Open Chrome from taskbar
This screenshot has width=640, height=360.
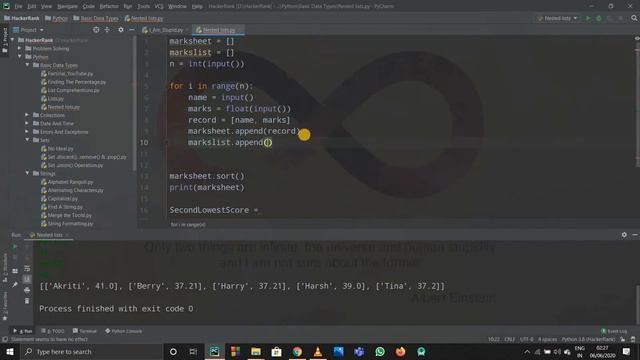pyautogui.click(x=297, y=351)
